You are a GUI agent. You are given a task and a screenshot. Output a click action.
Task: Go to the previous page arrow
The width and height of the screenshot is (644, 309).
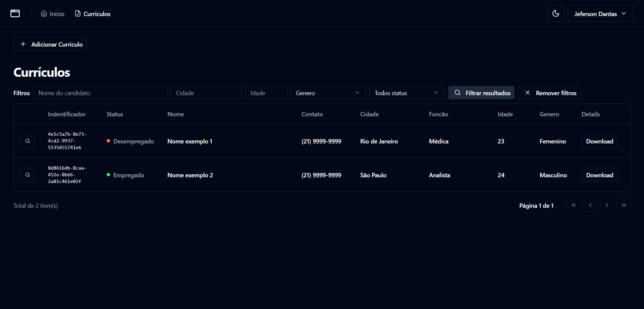[x=590, y=205]
